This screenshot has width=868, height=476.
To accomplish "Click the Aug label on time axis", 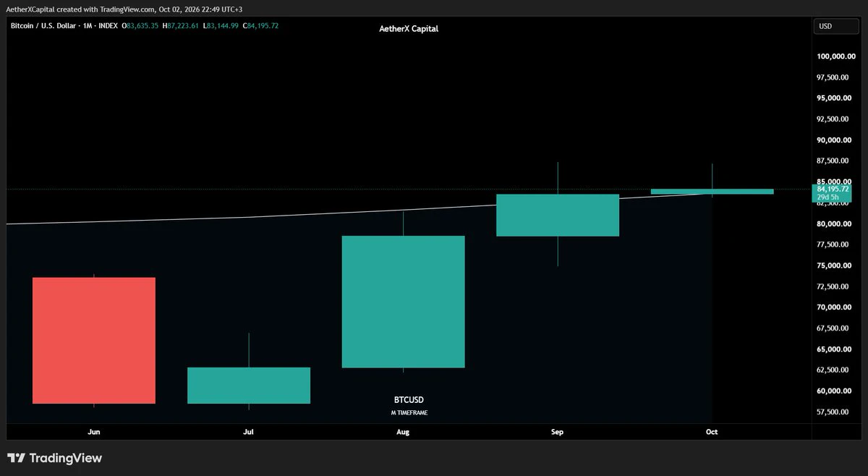I will [x=403, y=432].
